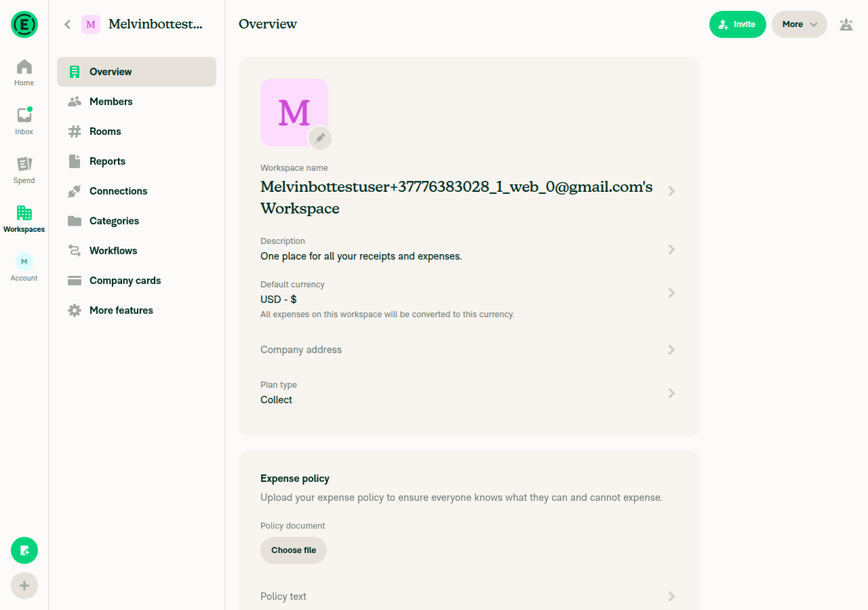Click the truncated workspace title in header
The height and width of the screenshot is (610, 868).
tap(155, 24)
